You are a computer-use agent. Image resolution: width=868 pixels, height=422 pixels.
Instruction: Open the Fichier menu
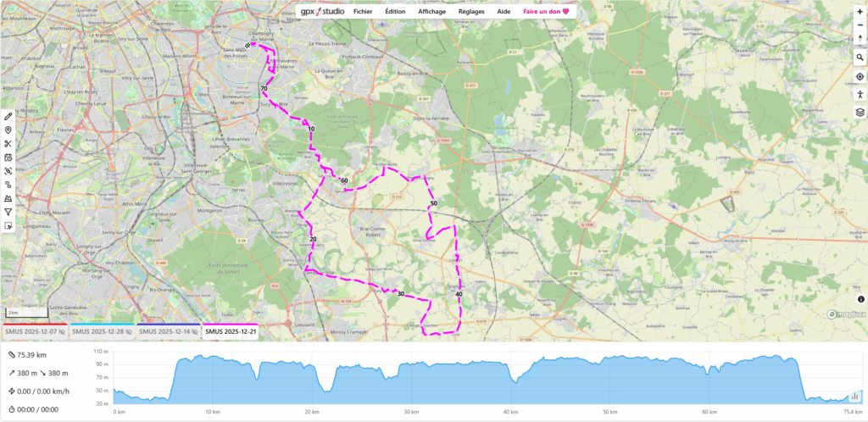(x=363, y=12)
